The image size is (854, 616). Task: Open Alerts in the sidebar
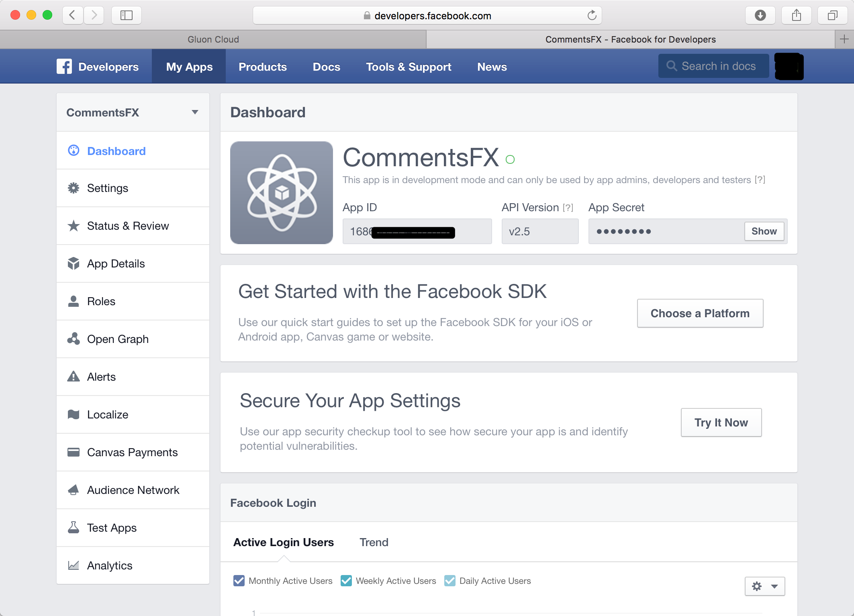133,377
